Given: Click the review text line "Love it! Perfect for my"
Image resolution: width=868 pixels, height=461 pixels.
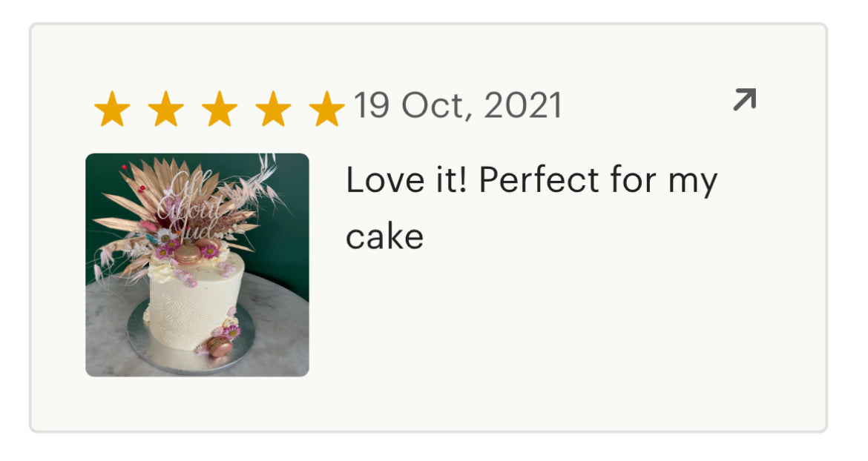Looking at the screenshot, I should 531,181.
